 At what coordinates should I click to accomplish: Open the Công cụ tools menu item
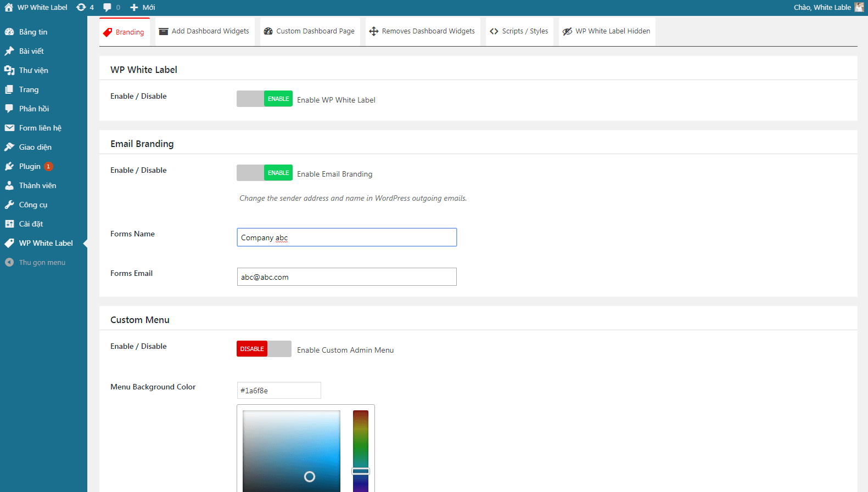[43, 205]
